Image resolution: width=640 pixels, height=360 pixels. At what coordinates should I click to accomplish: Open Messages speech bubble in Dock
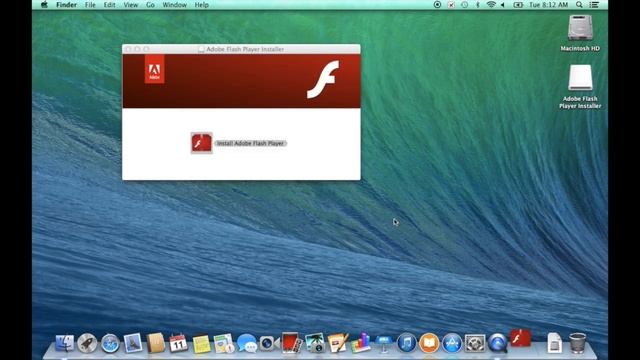pyautogui.click(x=247, y=343)
